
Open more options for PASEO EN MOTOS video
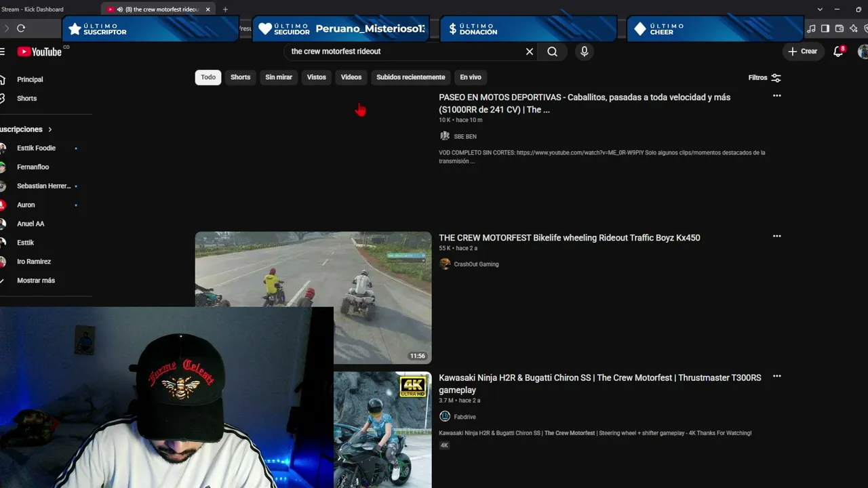tap(777, 96)
